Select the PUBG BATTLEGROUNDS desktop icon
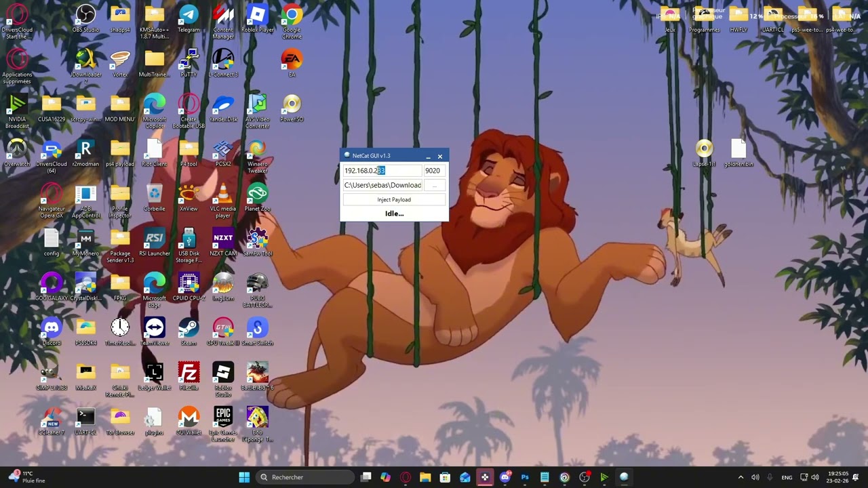Image resolution: width=868 pixels, height=488 pixels. click(x=257, y=291)
